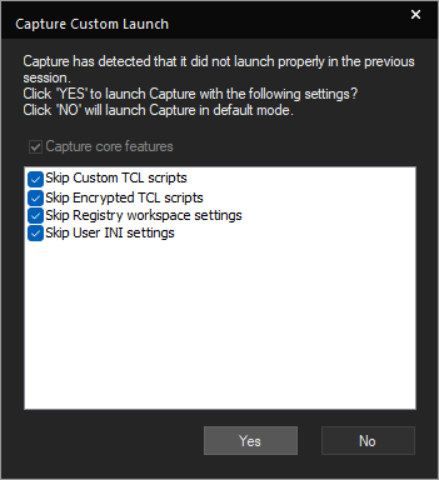
Task: Click the Capture core features label text
Action: [109, 147]
